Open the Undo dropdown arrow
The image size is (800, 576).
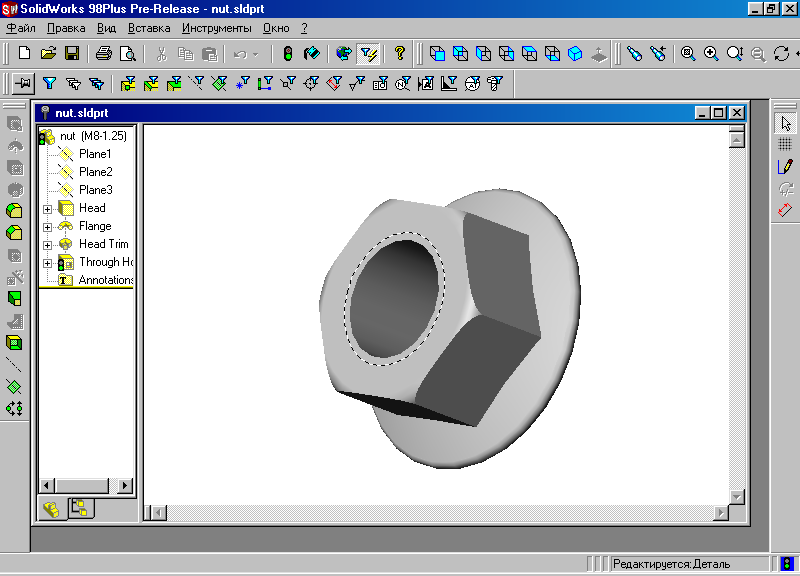[256, 54]
